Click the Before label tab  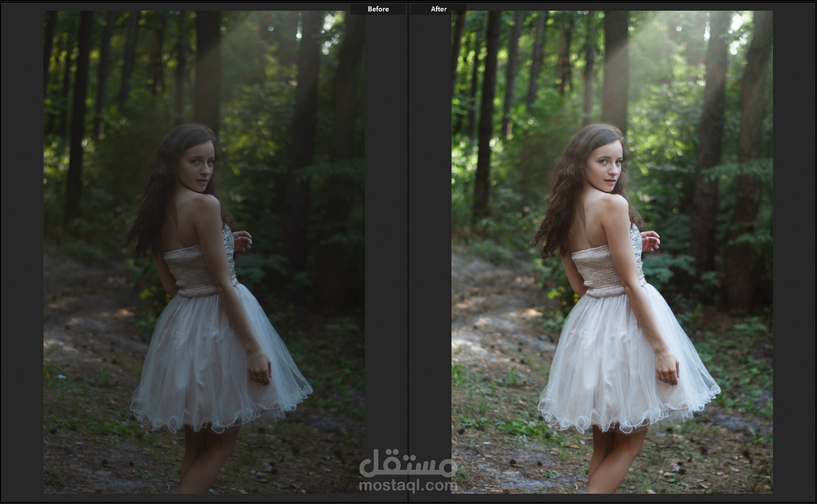(378, 9)
